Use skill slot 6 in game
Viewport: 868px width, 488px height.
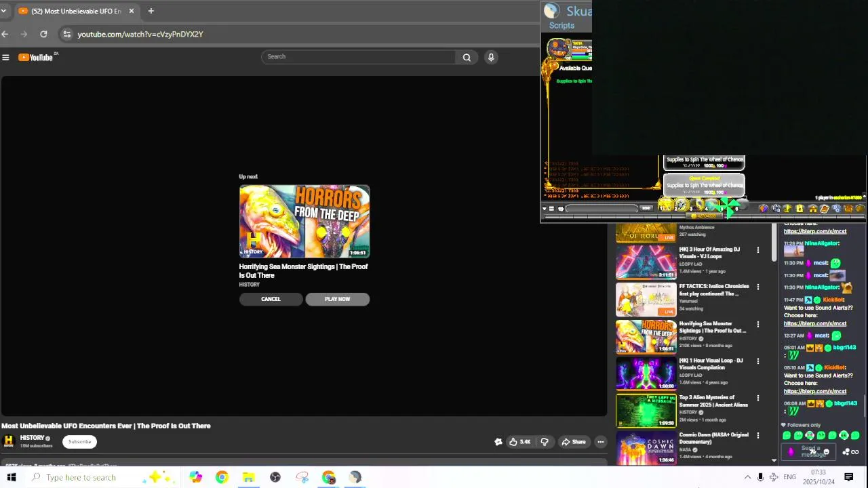741,205
